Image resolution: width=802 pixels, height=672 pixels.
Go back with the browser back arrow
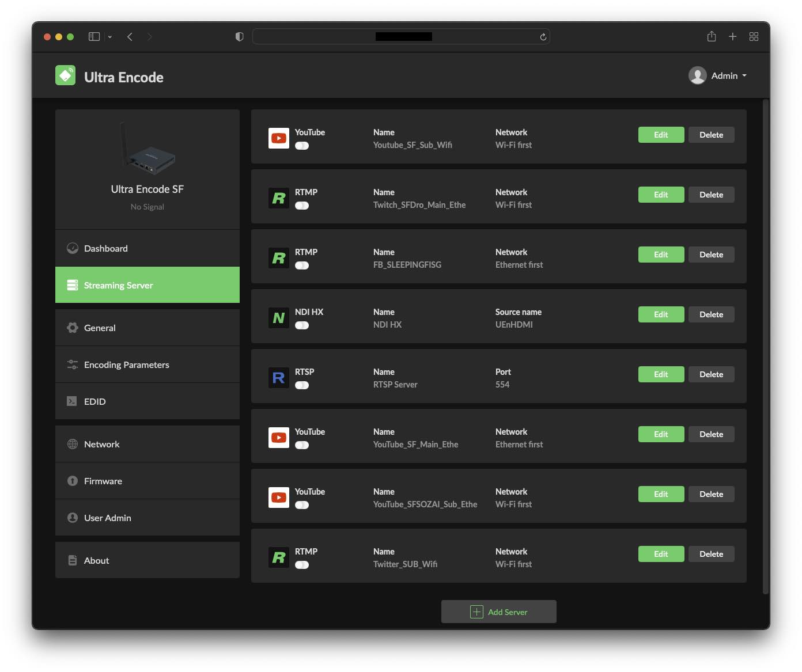(x=130, y=36)
